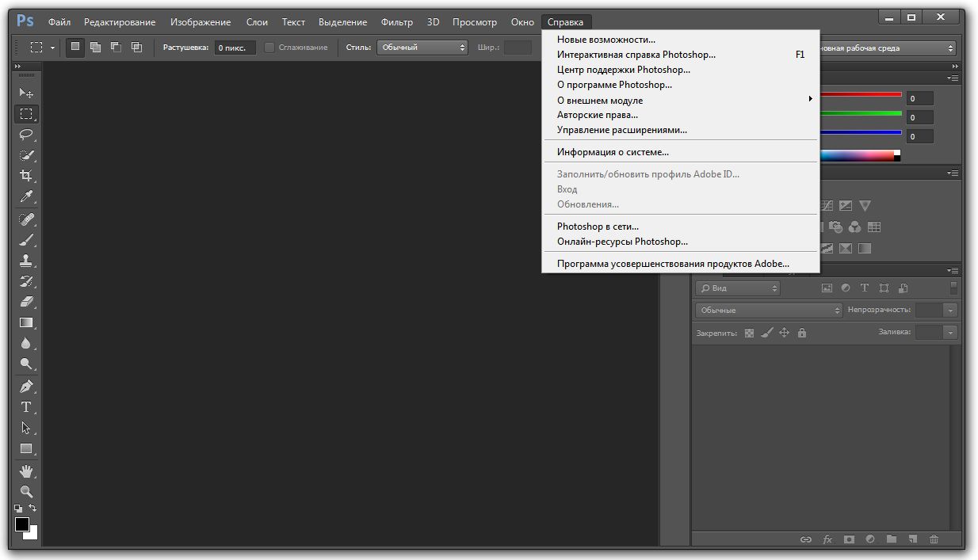The height and width of the screenshot is (560, 978).
Task: Click the delete layer trash icon
Action: (x=934, y=539)
